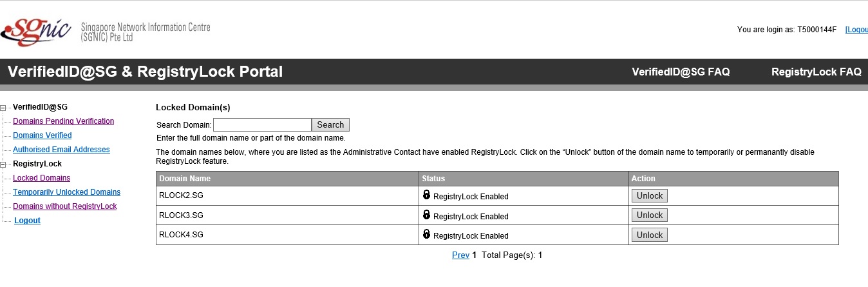The width and height of the screenshot is (868, 287).
Task: Collapse the VerifiedID@SG tree node
Action: (x=3, y=108)
